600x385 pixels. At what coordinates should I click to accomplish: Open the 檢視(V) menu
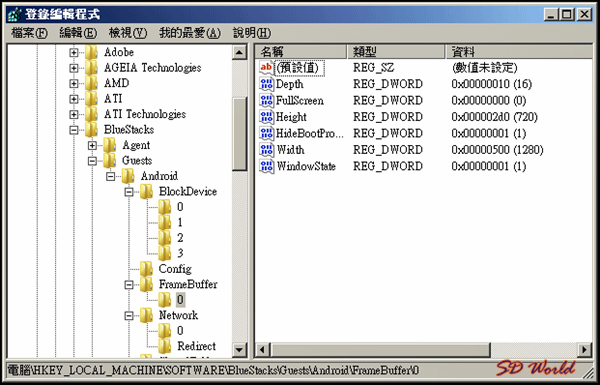128,33
